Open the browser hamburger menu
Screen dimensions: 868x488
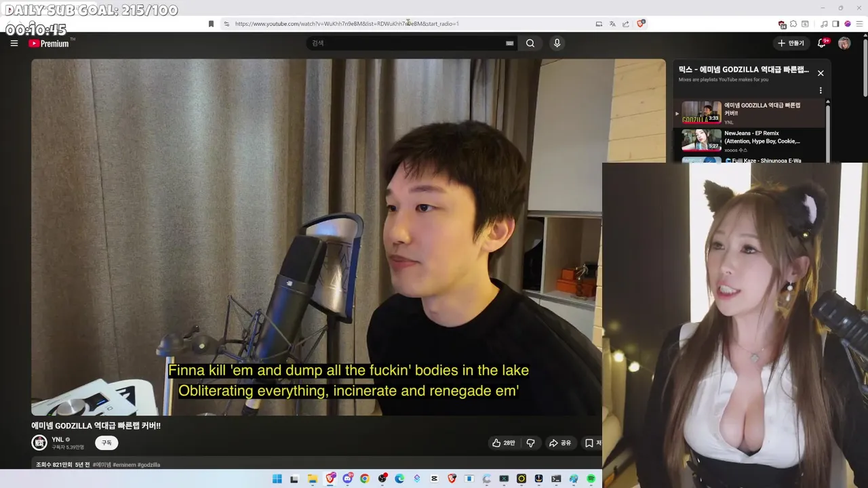[x=860, y=24]
